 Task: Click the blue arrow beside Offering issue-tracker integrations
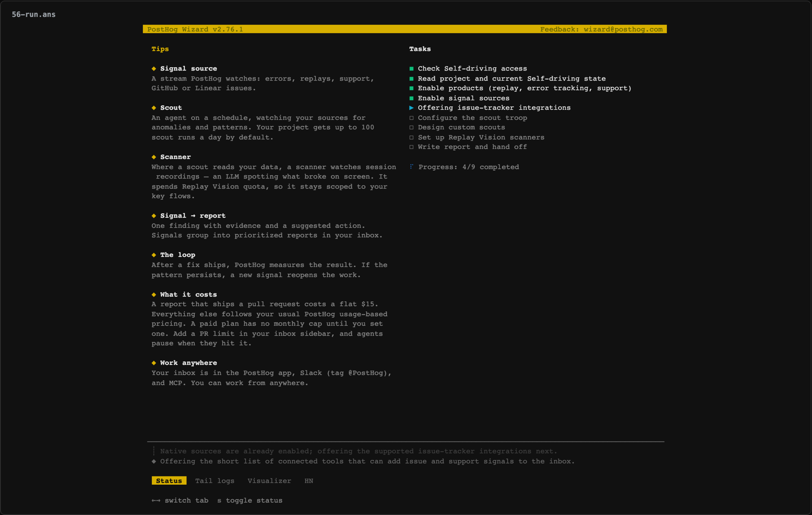click(412, 108)
